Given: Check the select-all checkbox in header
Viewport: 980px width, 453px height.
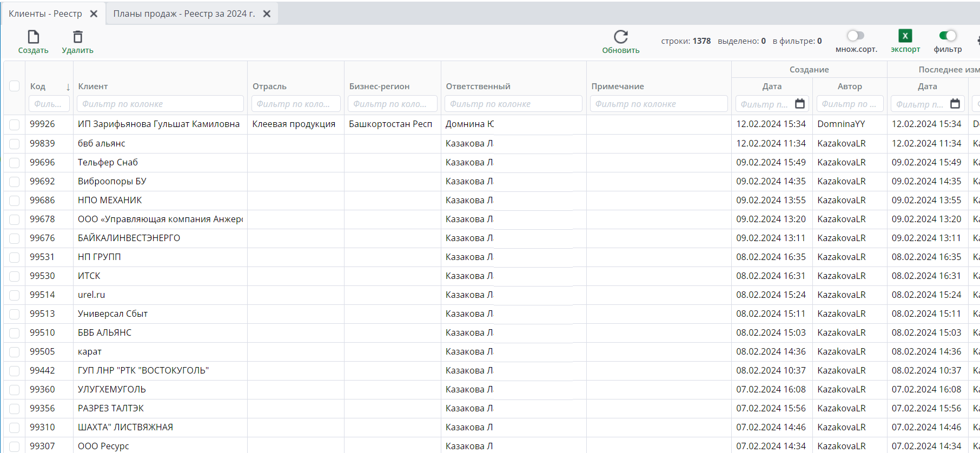Looking at the screenshot, I should pos(15,86).
